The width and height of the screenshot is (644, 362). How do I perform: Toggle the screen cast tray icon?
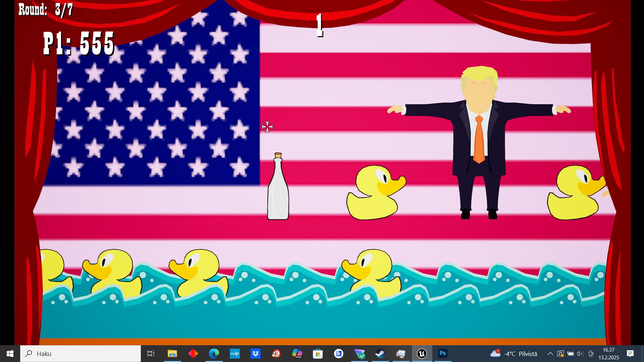pos(591,354)
